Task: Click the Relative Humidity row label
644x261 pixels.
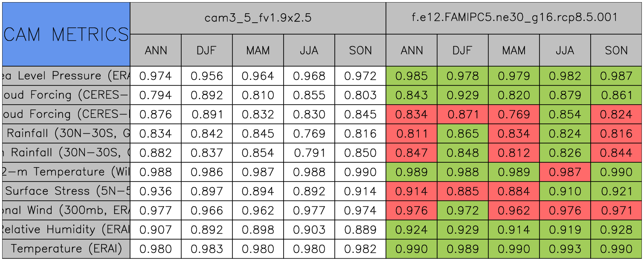Action: coord(66,229)
